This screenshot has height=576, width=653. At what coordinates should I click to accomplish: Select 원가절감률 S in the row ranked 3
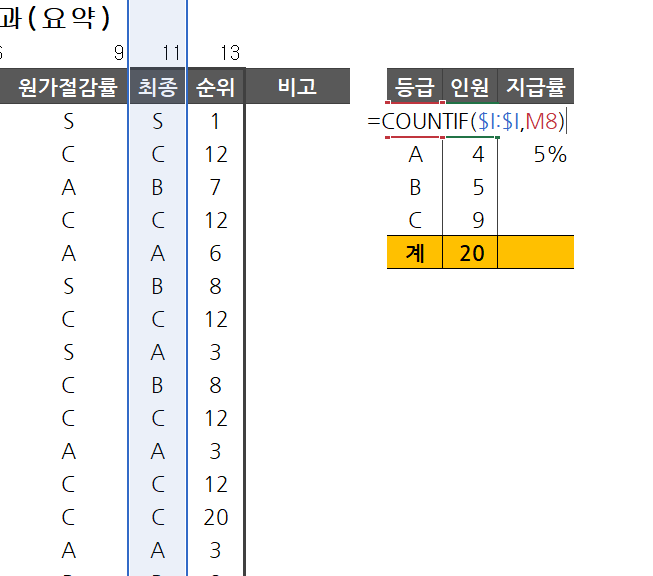click(x=69, y=352)
